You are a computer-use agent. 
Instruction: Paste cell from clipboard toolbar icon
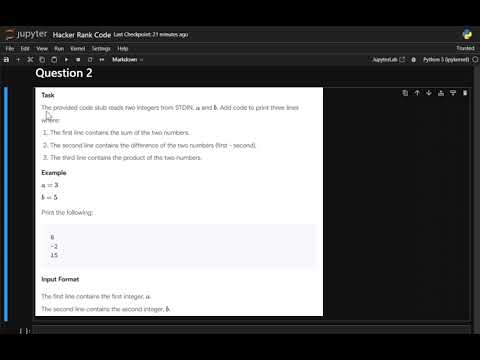pos(54,60)
